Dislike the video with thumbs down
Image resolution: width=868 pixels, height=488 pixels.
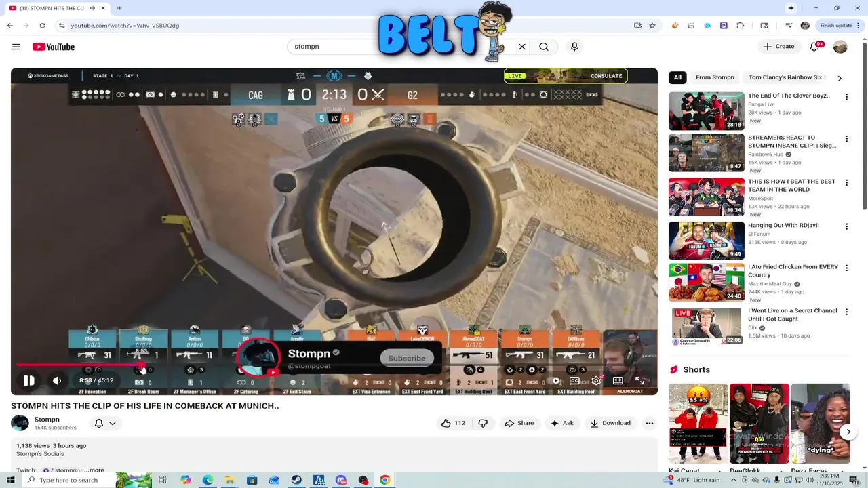[x=483, y=423]
